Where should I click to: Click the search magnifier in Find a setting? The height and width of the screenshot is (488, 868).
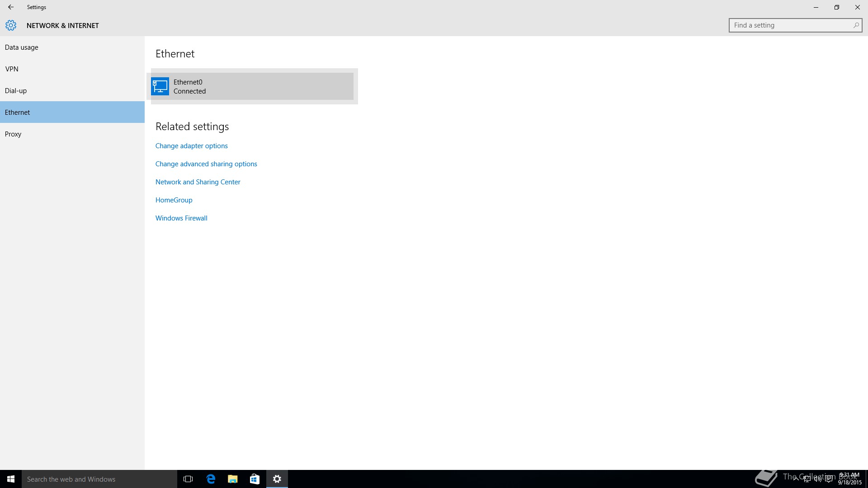(856, 25)
